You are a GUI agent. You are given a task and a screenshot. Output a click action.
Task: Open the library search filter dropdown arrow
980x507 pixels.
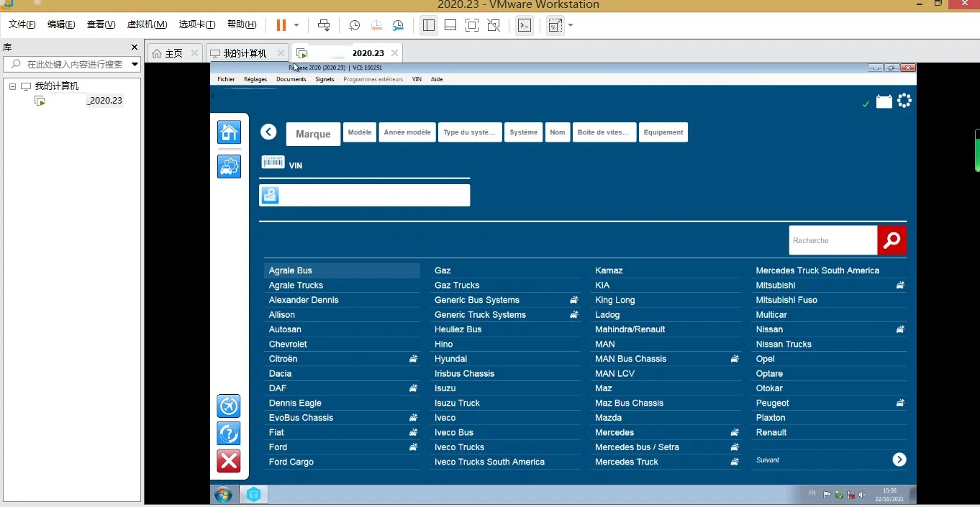(135, 65)
